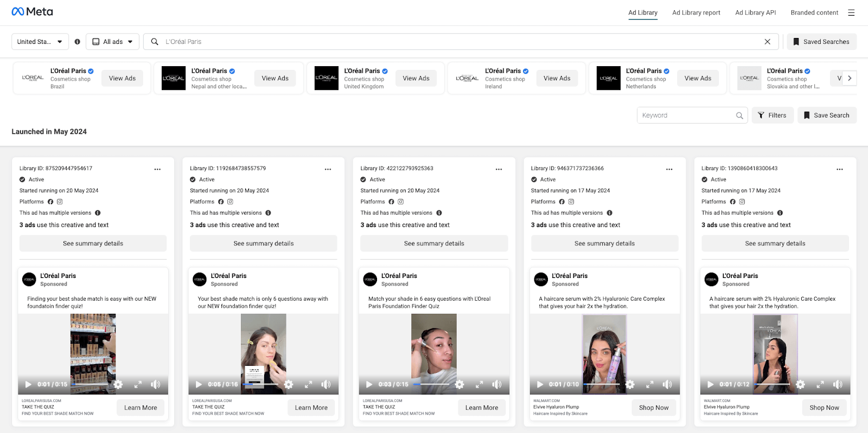This screenshot has height=433, width=868.
Task: Click multiple versions info icon on ad 1390860418300643
Action: pyautogui.click(x=780, y=213)
